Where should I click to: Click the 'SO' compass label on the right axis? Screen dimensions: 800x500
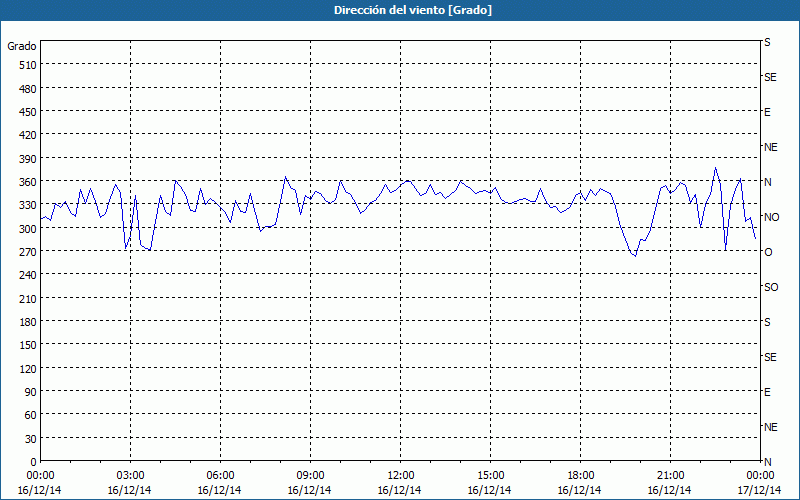coord(771,287)
